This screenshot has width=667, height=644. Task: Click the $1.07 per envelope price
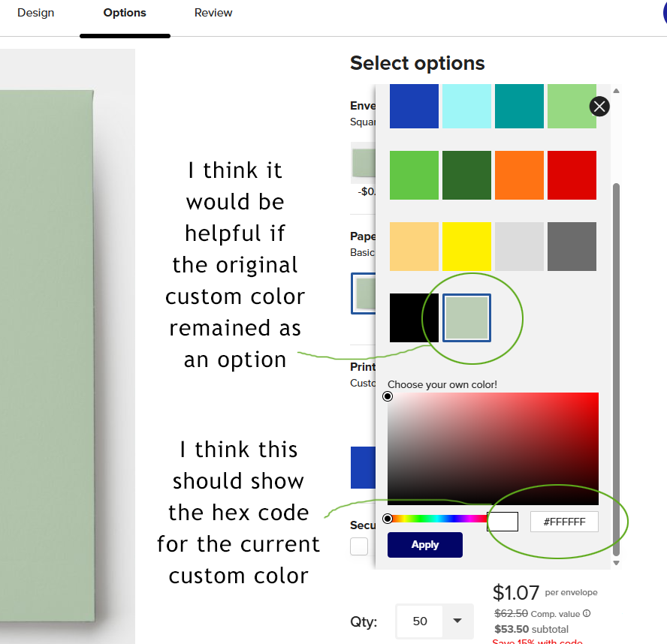(x=545, y=592)
